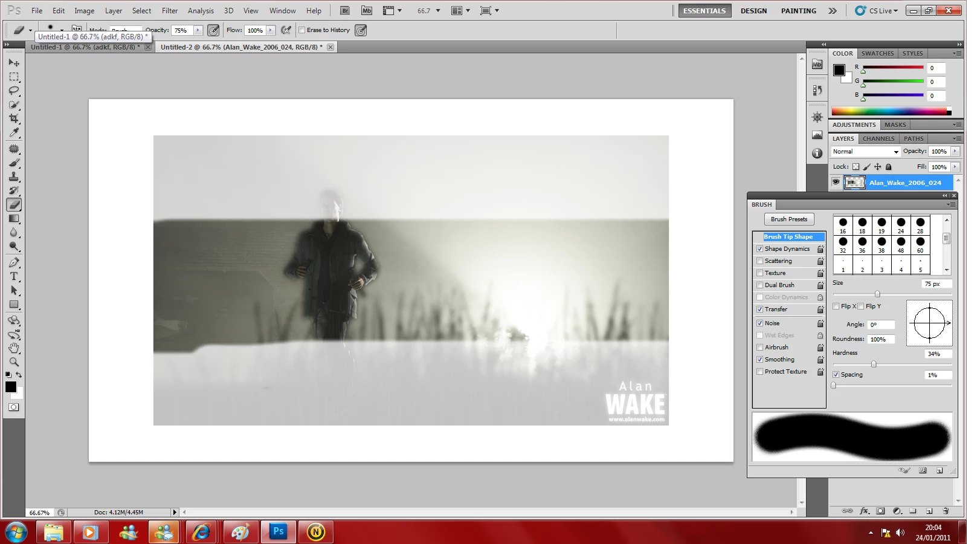
Task: Open the Image menu
Action: click(84, 10)
